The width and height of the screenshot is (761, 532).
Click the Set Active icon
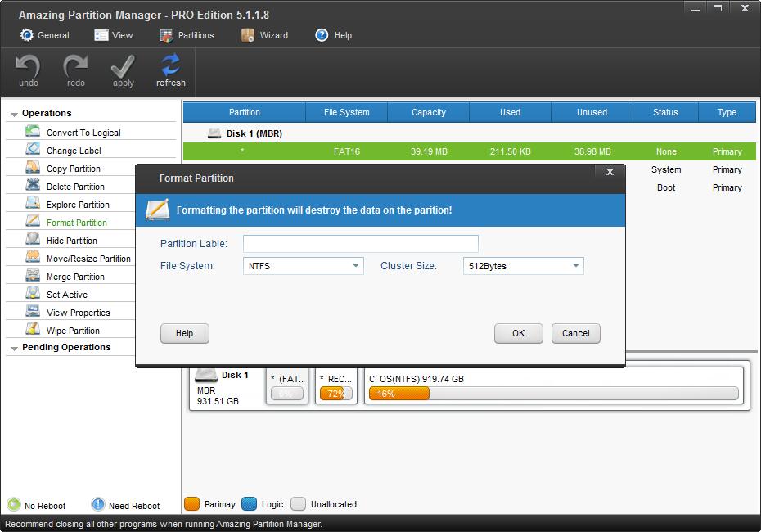click(x=33, y=293)
